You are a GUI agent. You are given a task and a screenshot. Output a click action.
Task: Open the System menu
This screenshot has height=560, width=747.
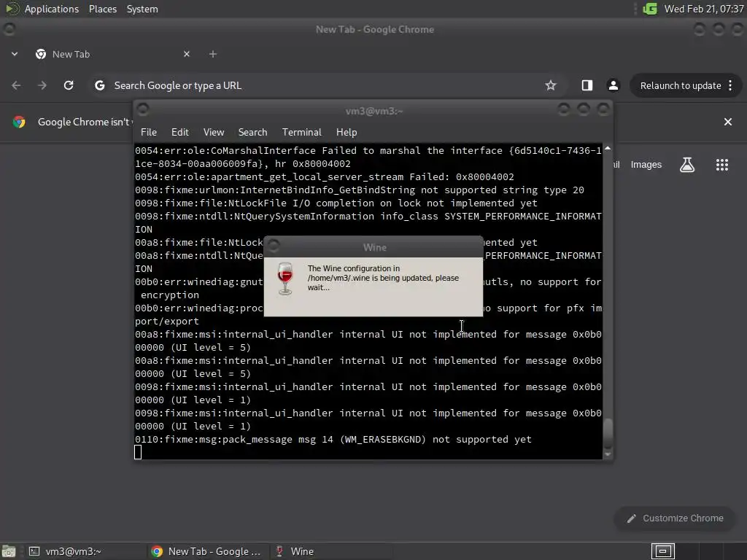pos(142,9)
